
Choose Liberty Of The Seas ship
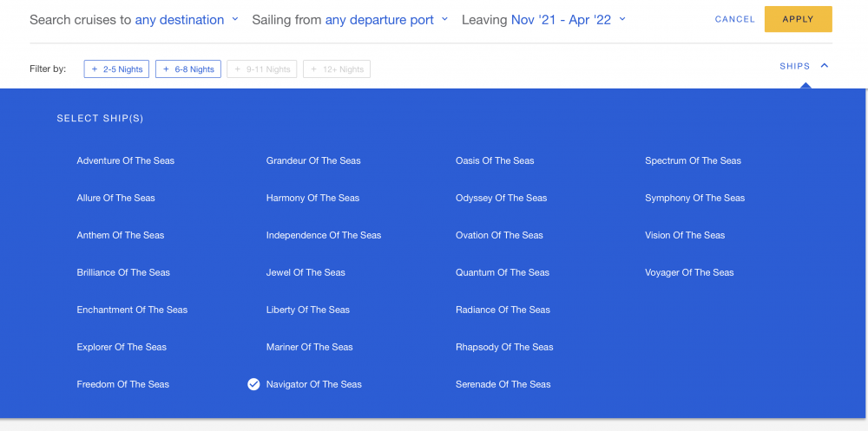(308, 310)
